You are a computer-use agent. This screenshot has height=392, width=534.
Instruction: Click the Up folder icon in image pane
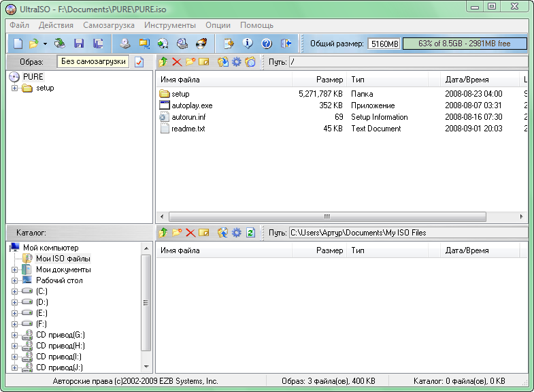coord(163,62)
